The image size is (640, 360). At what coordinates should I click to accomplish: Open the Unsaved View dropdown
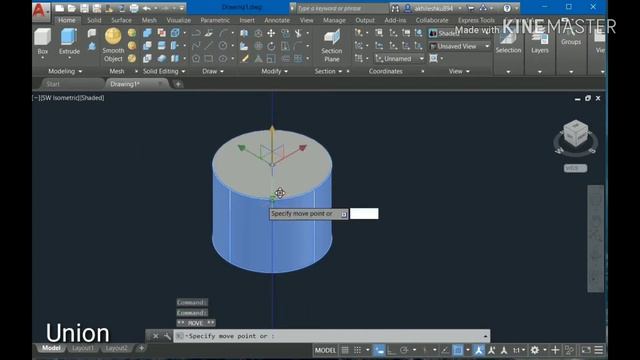coord(460,47)
